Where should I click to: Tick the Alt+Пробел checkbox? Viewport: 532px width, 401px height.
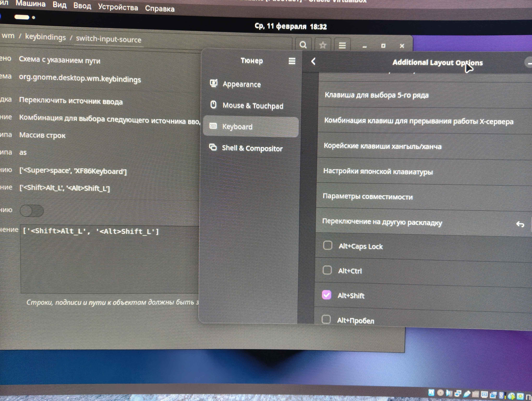(x=326, y=319)
